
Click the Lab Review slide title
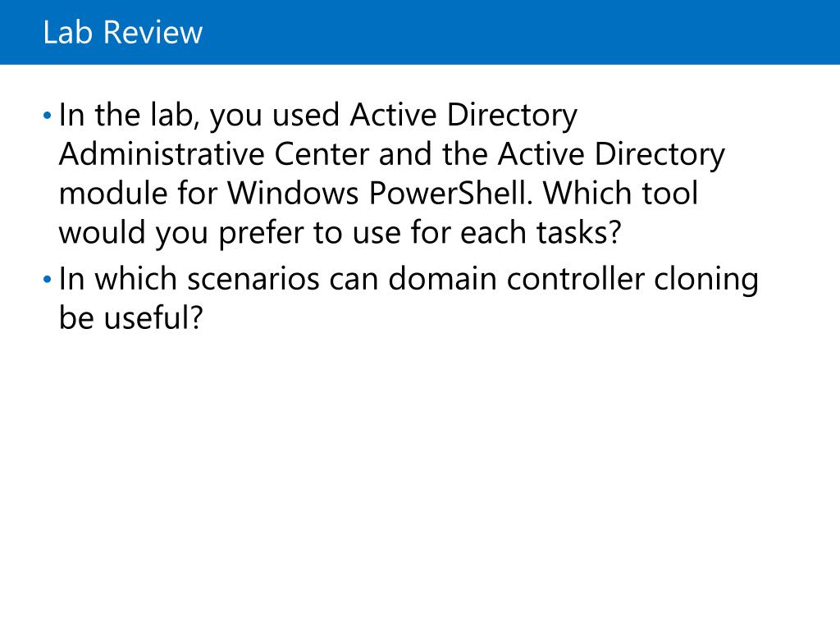[123, 32]
